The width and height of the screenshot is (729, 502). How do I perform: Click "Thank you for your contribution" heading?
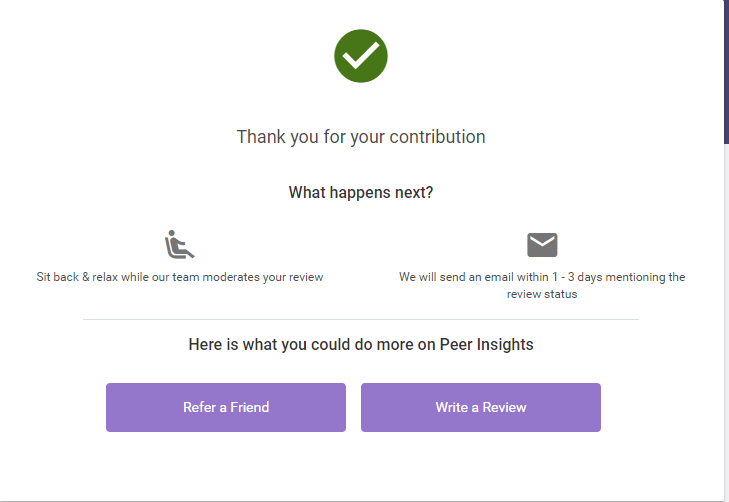pos(361,137)
